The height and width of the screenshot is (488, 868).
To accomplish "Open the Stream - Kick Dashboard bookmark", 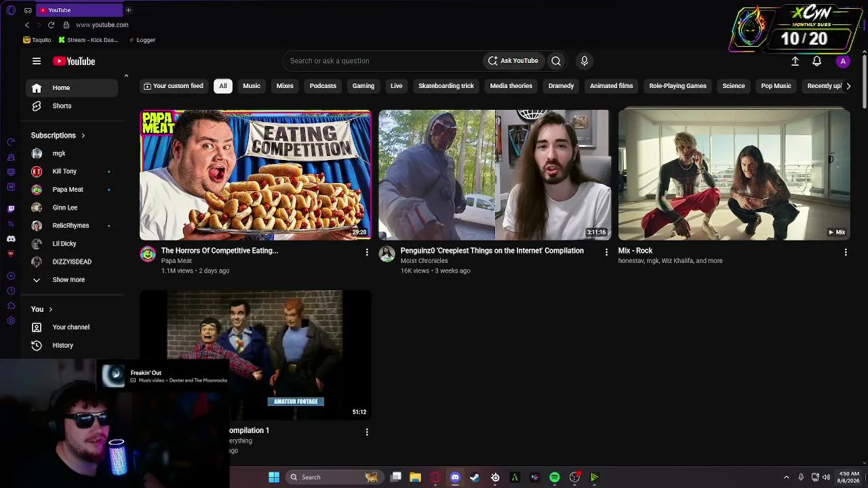I will (x=88, y=40).
